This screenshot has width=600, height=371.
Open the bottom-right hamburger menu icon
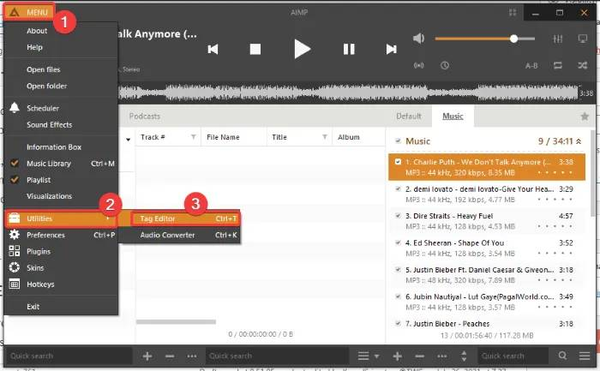point(584,356)
